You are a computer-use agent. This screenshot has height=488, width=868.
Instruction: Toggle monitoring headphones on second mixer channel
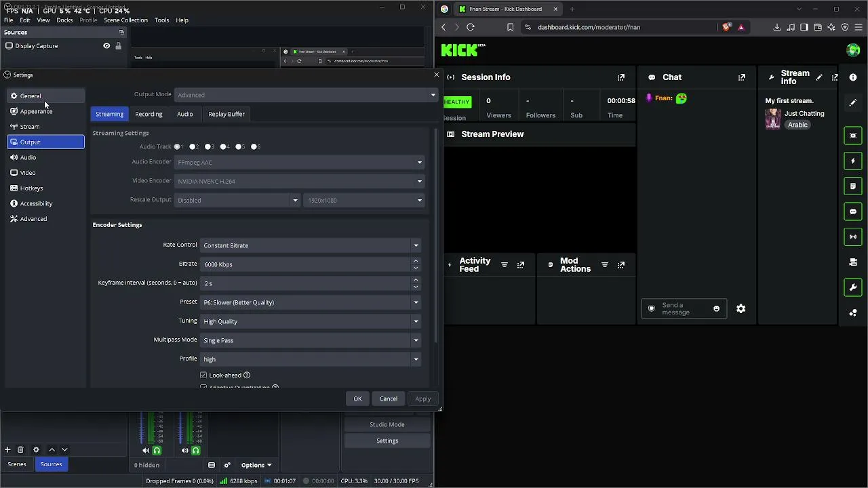(x=195, y=450)
